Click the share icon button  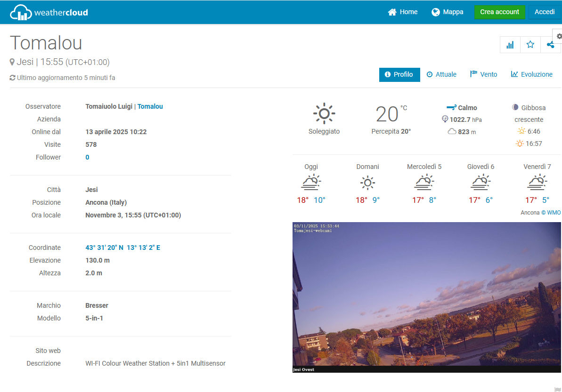click(x=550, y=45)
